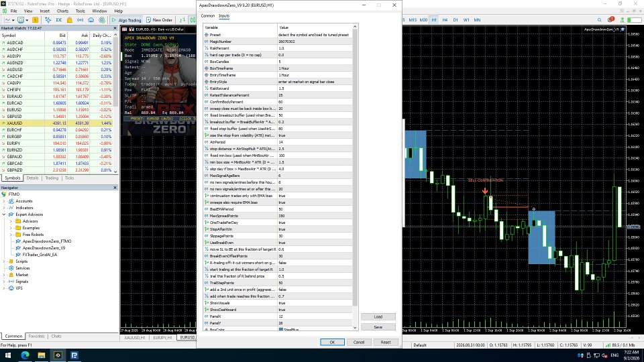
Task: Expand the Scripts node in Navigator
Action: 4,261
